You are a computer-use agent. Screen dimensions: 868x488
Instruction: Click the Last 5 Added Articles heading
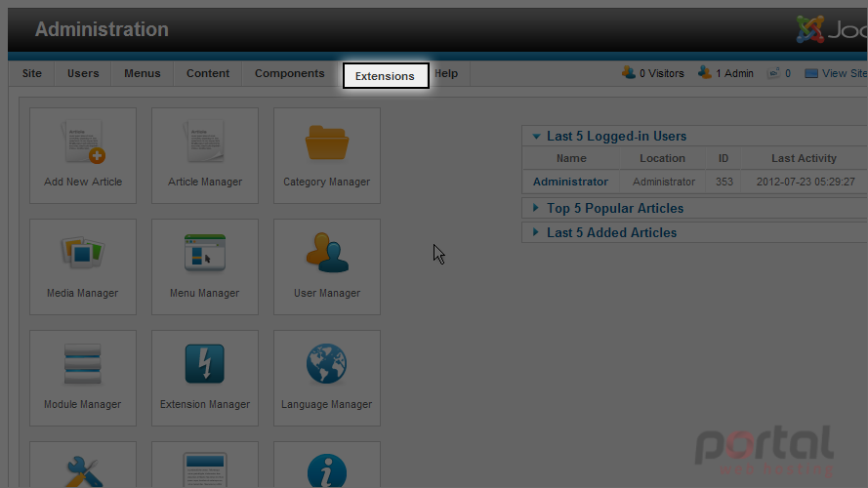611,232
